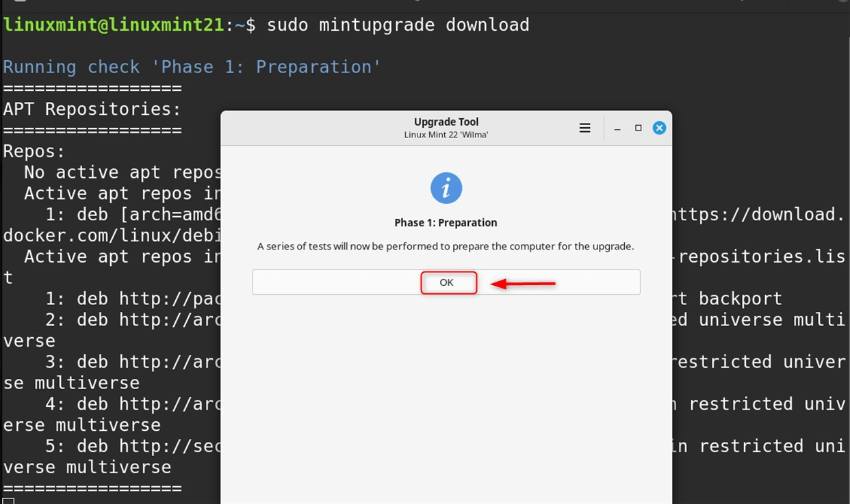The width and height of the screenshot is (850, 504).
Task: Click the linuxmint@linuxmint21 prompt in terminal
Action: (x=114, y=25)
